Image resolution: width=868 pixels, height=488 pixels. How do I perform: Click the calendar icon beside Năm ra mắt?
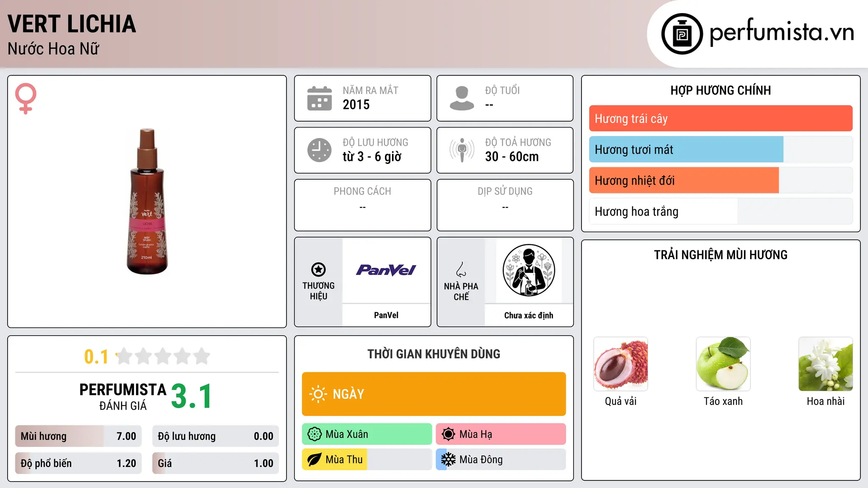click(x=320, y=98)
